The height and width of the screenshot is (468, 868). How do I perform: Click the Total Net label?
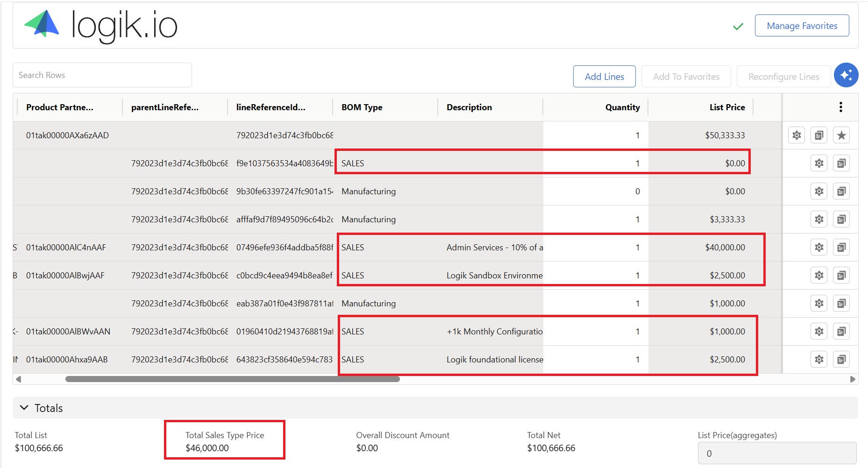click(544, 435)
